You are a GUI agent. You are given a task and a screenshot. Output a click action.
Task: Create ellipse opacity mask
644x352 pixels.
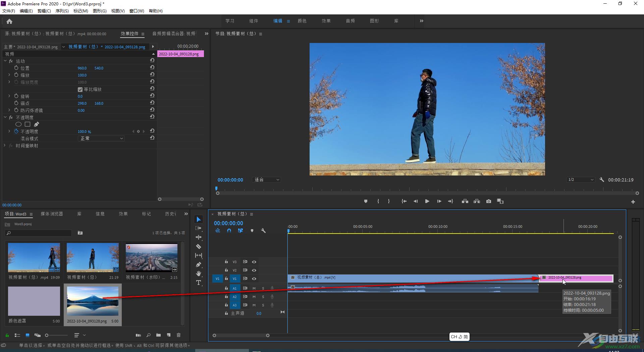pyautogui.click(x=18, y=124)
